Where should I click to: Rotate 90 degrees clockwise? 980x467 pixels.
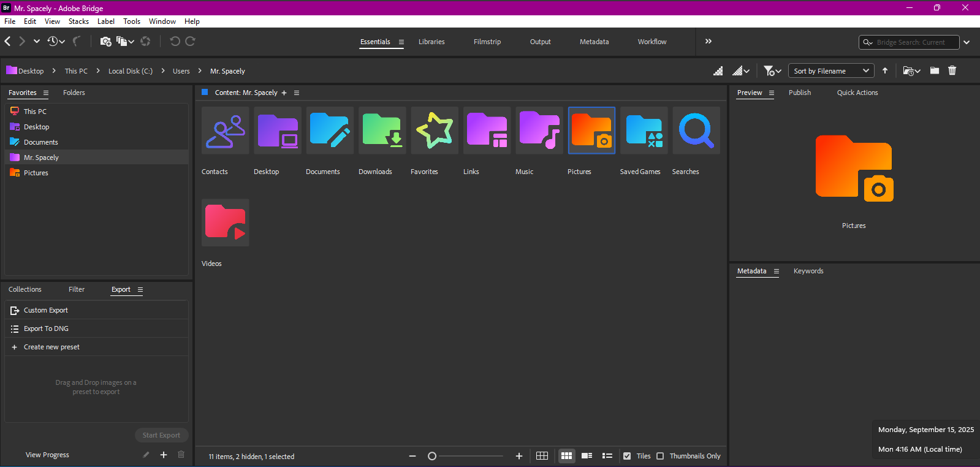pyautogui.click(x=190, y=41)
